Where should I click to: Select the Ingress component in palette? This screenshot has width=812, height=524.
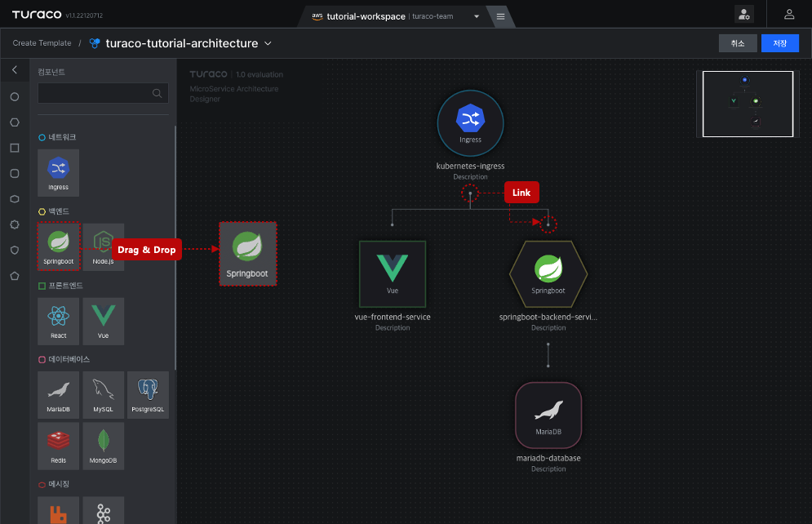tap(59, 173)
